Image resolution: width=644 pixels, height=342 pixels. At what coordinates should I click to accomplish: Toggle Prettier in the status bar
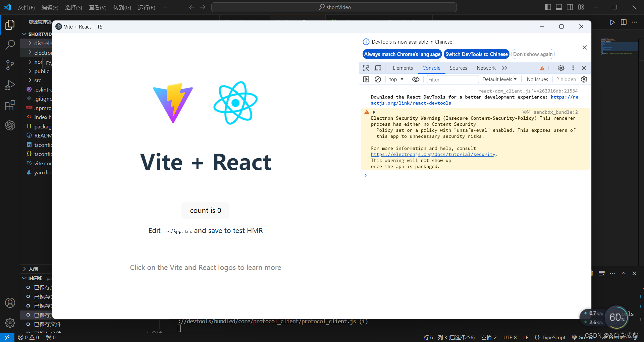pyautogui.click(x=620, y=337)
